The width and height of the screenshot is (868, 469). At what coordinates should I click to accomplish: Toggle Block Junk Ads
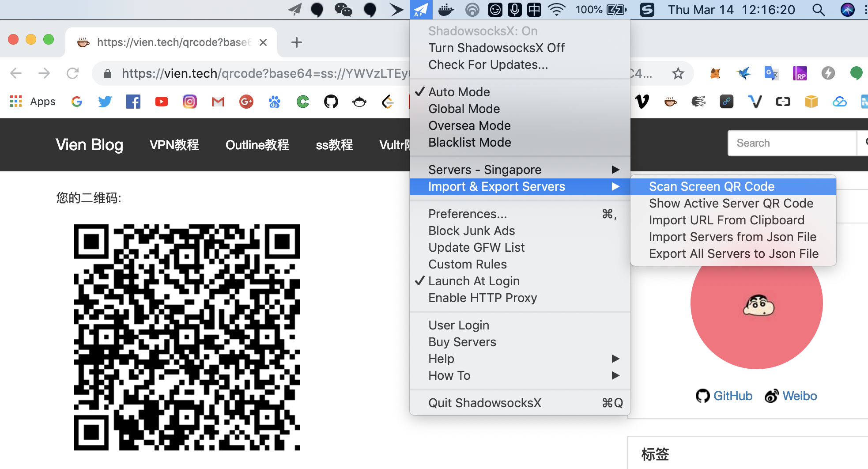click(x=520, y=231)
